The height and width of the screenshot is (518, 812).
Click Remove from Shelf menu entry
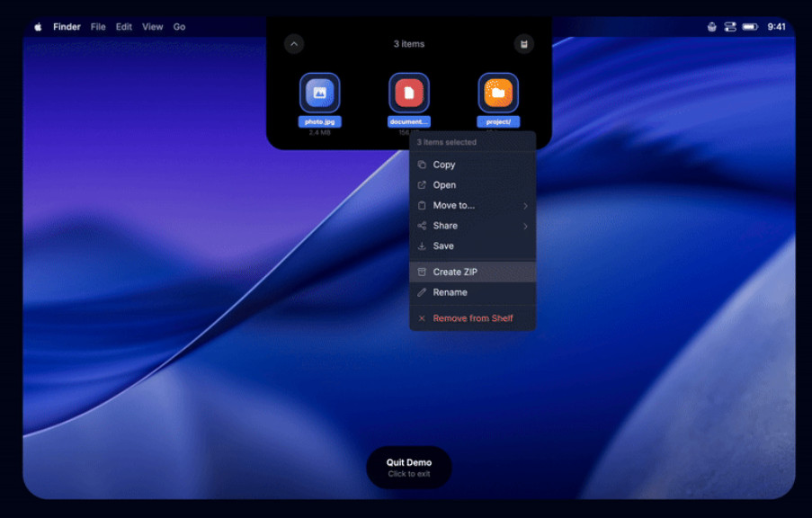(472, 318)
